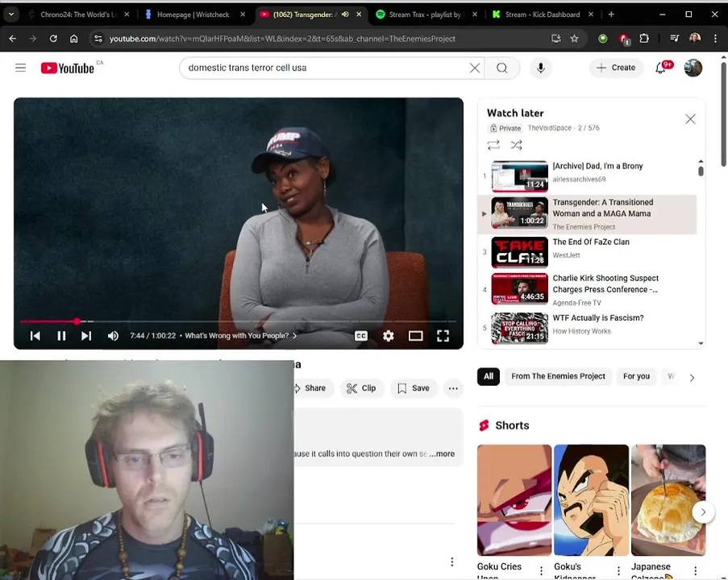The width and height of the screenshot is (728, 580).
Task: Open Chrome profile avatar
Action: click(695, 39)
